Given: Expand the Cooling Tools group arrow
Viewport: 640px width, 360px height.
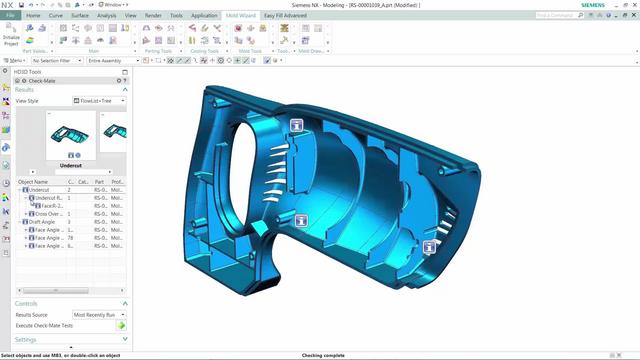Looking at the screenshot, I should [x=227, y=51].
